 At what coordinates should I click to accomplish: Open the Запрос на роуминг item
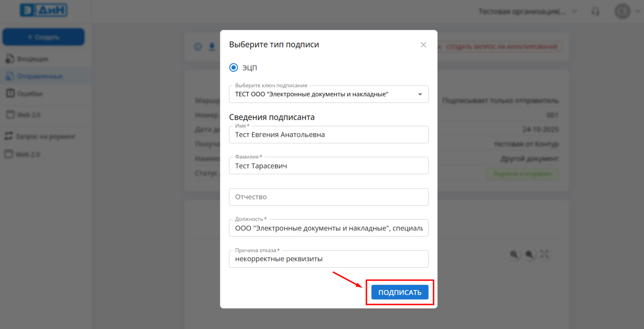point(45,136)
